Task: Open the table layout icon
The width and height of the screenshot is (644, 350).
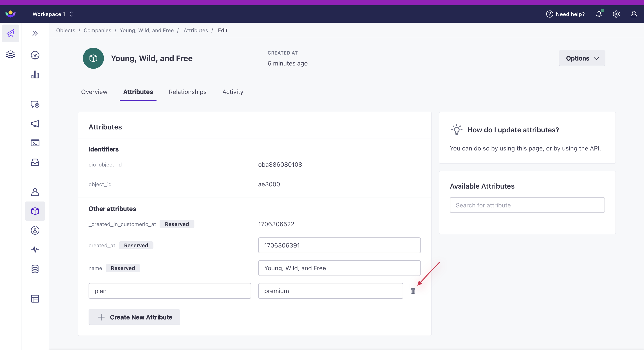Action: [35, 299]
